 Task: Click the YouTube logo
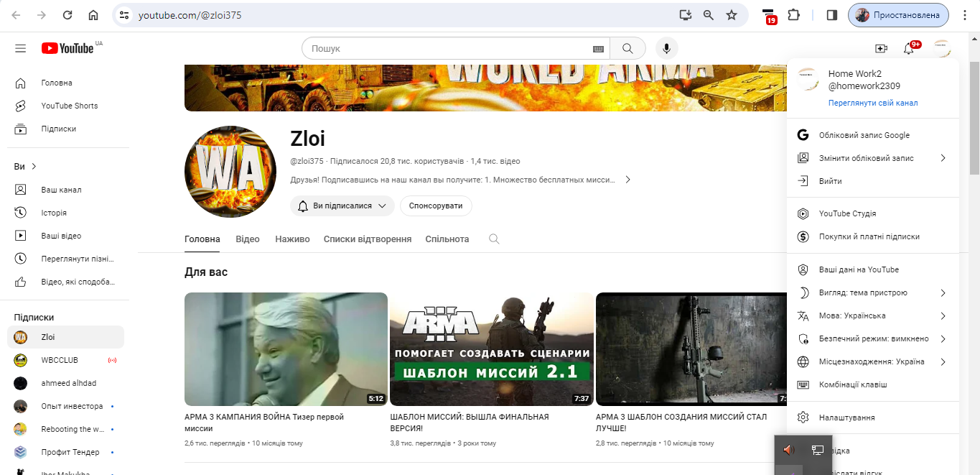point(67,48)
